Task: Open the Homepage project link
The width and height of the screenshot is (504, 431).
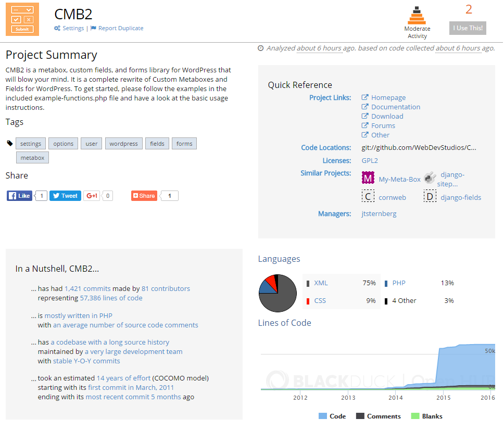Action: click(x=388, y=97)
